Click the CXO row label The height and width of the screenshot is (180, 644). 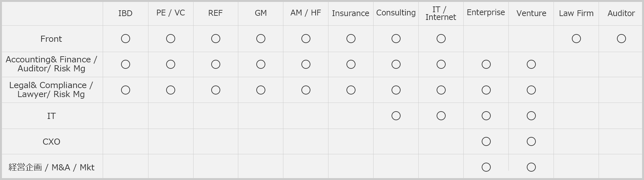pos(52,142)
